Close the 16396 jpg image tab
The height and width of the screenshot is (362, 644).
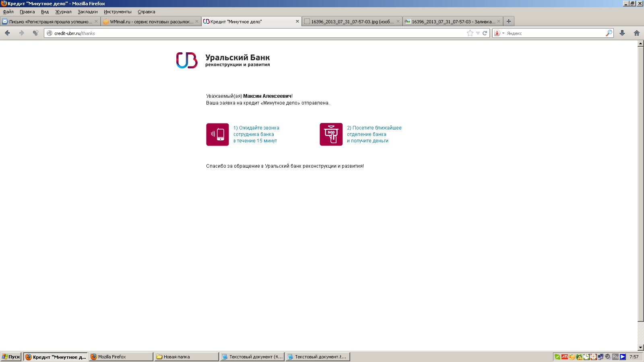click(398, 21)
